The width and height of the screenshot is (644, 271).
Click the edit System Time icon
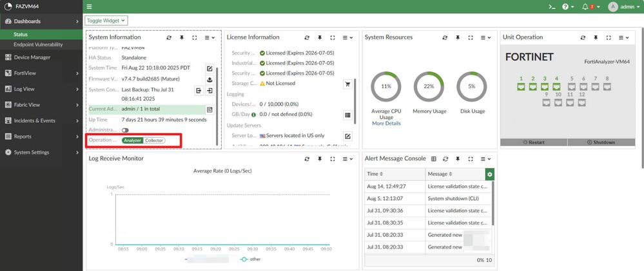(210, 68)
